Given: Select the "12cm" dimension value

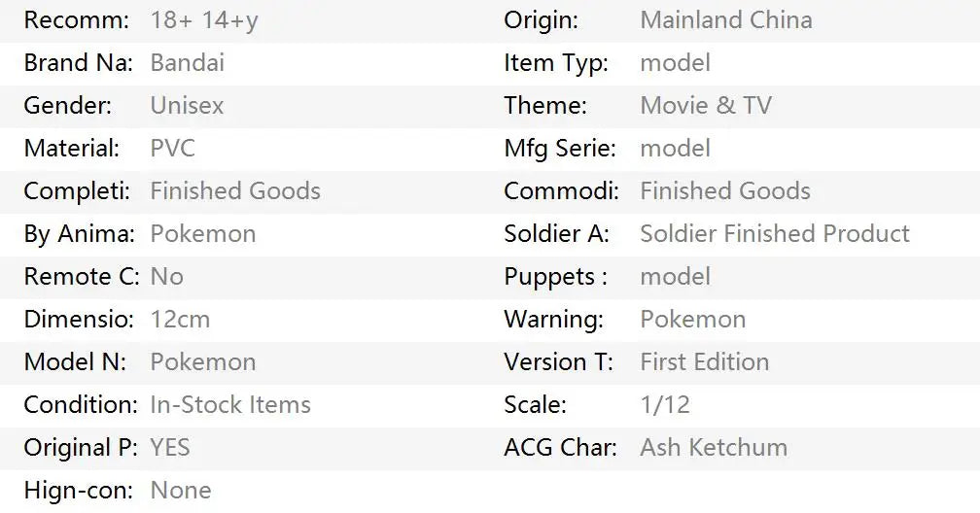Looking at the screenshot, I should [x=180, y=320].
